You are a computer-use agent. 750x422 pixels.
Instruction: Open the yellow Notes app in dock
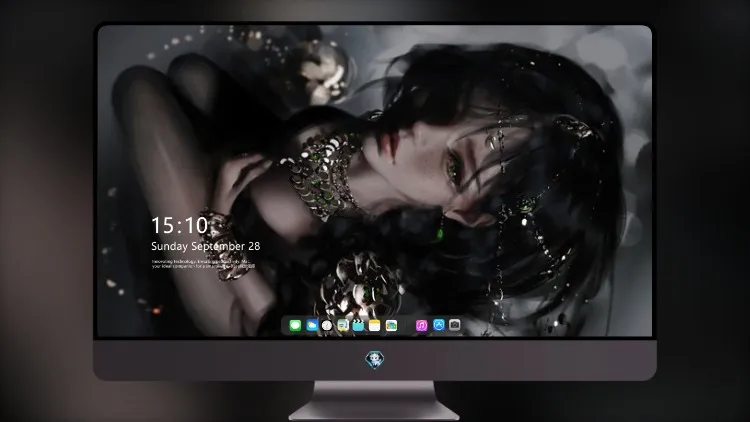375,325
